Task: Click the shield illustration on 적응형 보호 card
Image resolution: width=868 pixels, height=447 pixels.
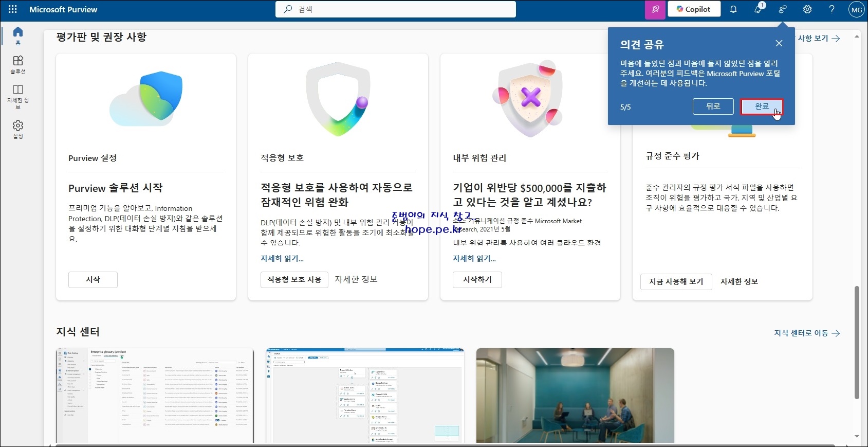Action: click(338, 99)
